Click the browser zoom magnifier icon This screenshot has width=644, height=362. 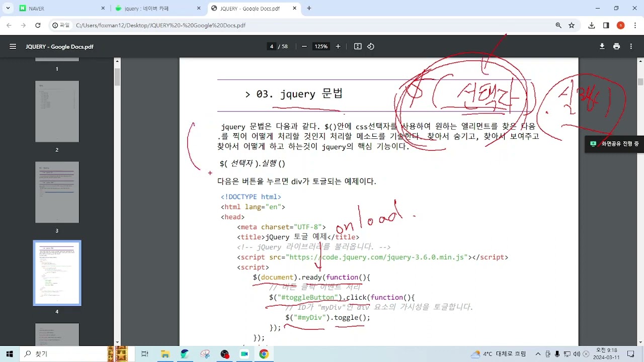558,25
